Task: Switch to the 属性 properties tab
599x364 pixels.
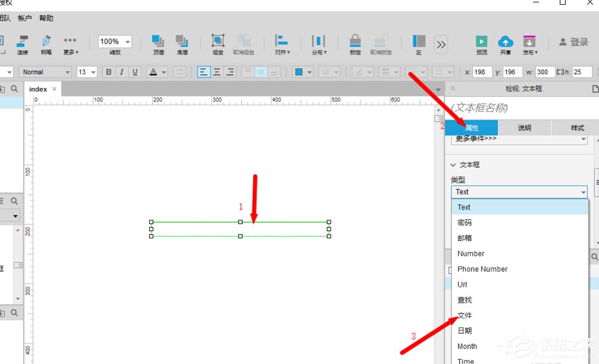Action: pos(471,128)
